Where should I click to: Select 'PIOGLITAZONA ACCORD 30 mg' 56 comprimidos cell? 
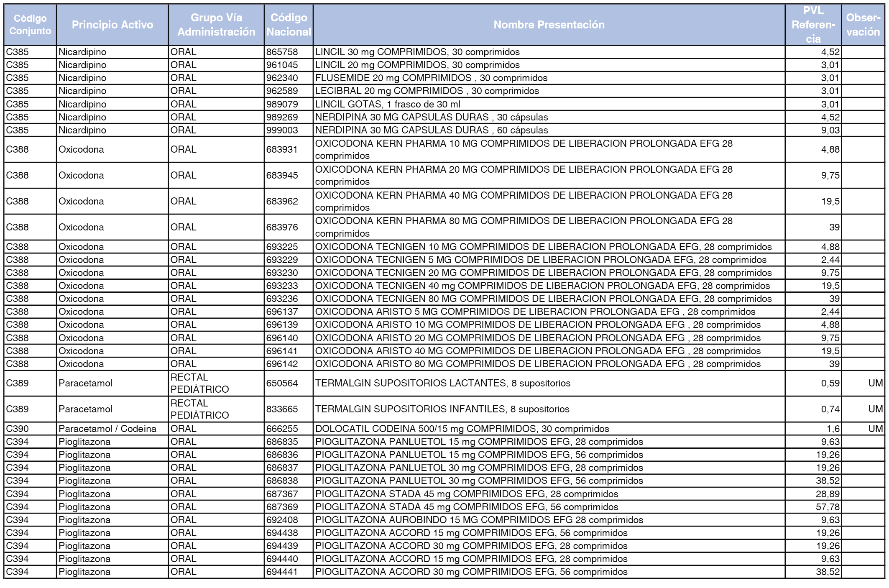pos(549,572)
